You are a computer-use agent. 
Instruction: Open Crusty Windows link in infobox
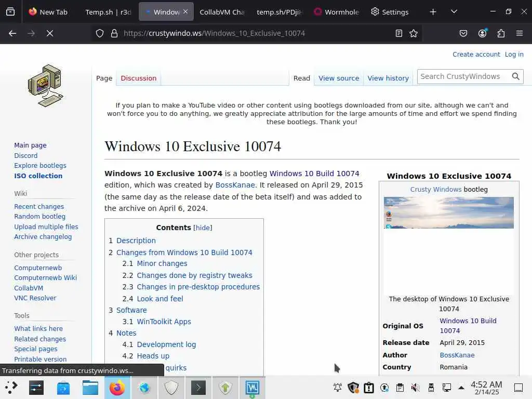[436, 189]
